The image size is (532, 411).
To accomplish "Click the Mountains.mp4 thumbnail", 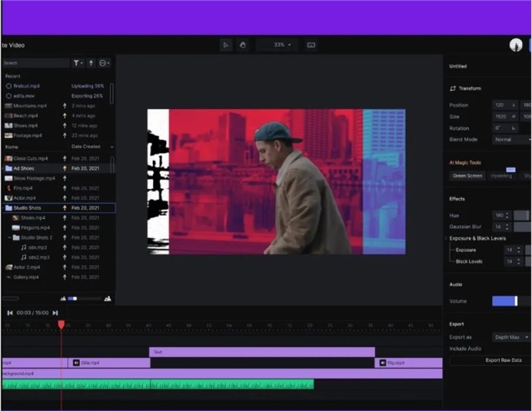I will (x=8, y=106).
